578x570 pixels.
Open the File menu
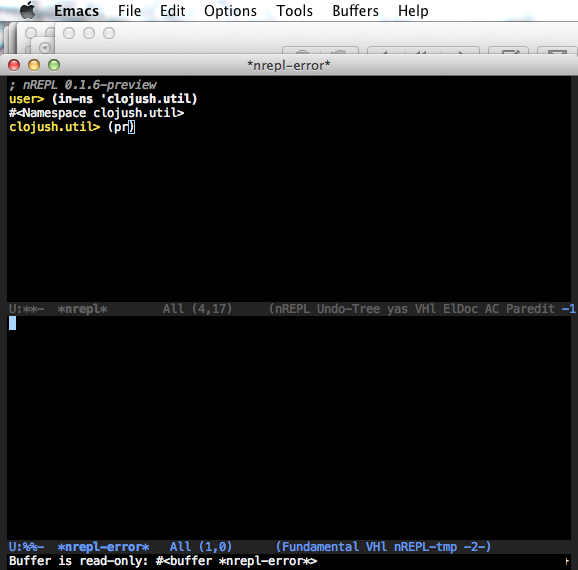coord(129,11)
